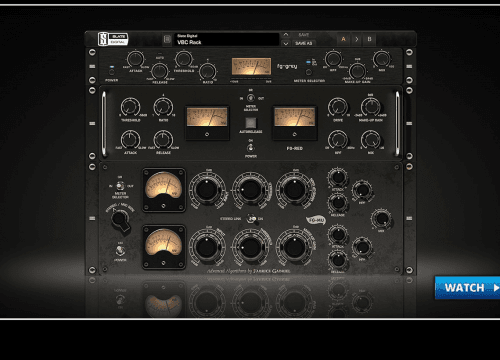500x360 pixels.
Task: Adjust the FG-Grey Threshold knob
Action: click(183, 59)
